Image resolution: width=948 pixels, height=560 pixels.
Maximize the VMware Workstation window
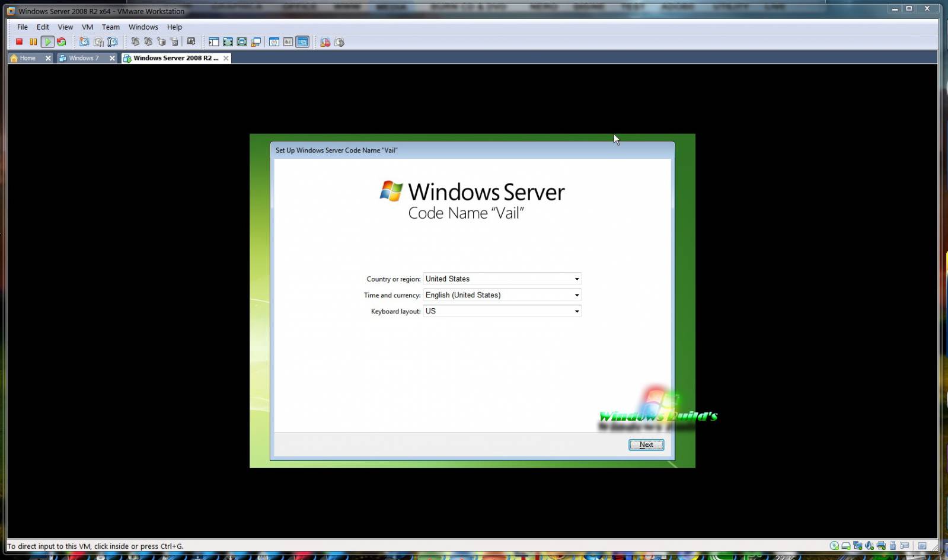pyautogui.click(x=909, y=9)
